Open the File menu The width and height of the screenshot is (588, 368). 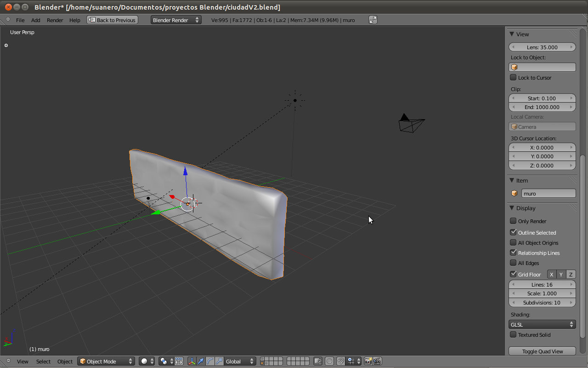(x=20, y=20)
